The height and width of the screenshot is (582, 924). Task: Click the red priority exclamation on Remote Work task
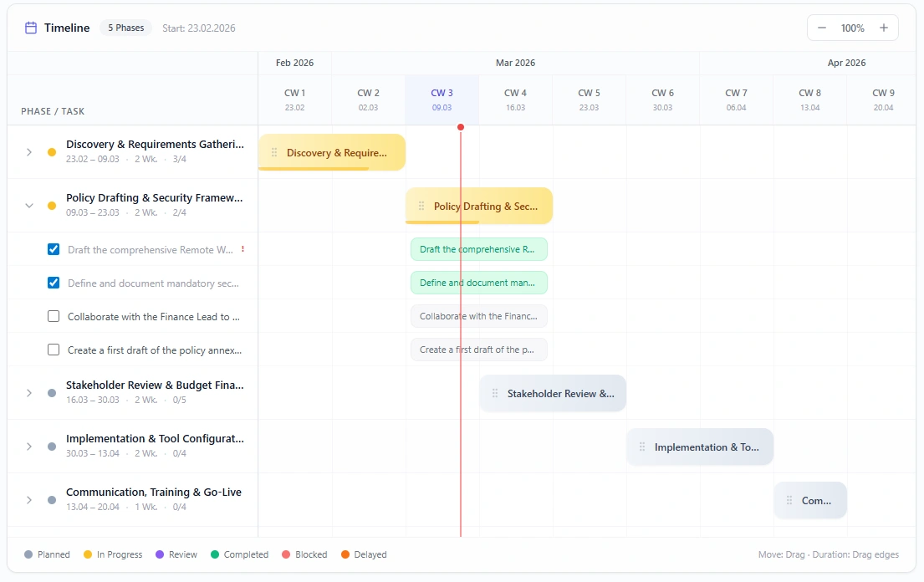click(242, 248)
